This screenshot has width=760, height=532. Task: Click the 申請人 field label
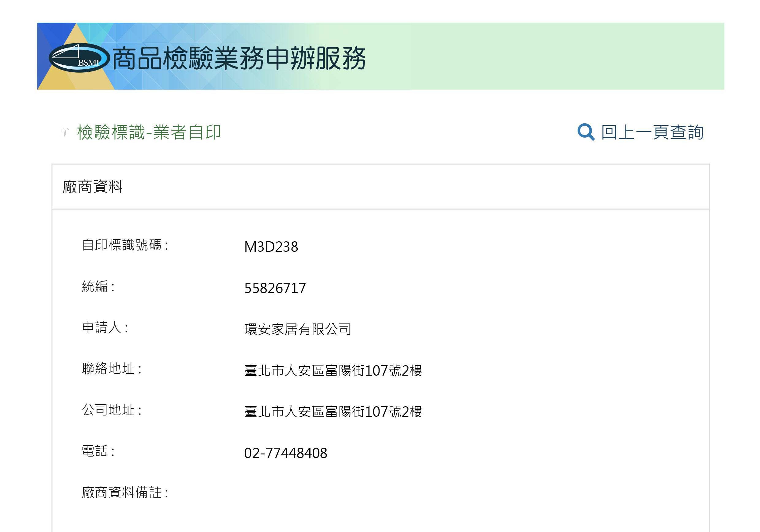tap(105, 328)
